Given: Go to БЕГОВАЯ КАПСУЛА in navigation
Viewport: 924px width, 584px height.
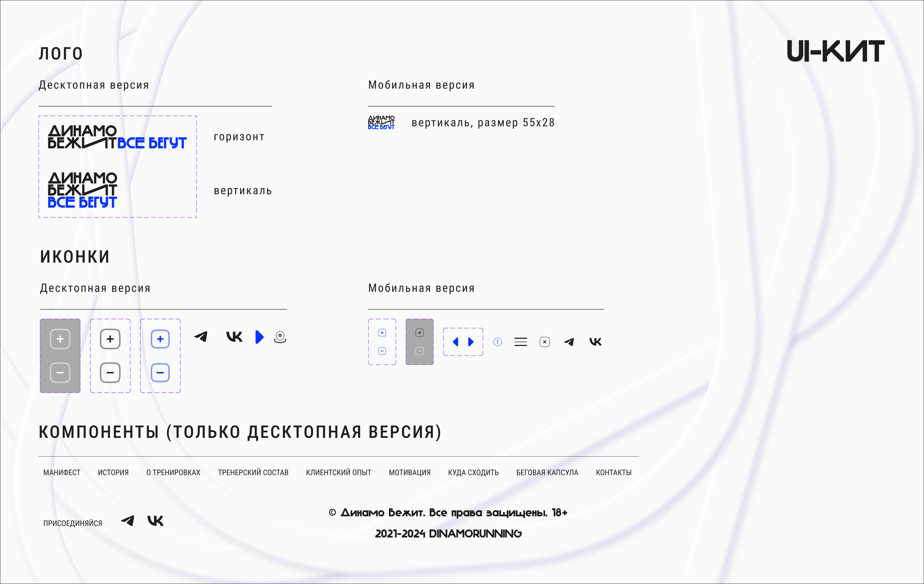Looking at the screenshot, I should (547, 472).
